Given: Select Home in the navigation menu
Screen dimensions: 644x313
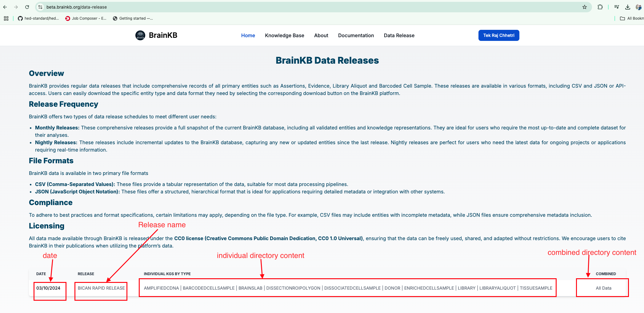Looking at the screenshot, I should 248,35.
